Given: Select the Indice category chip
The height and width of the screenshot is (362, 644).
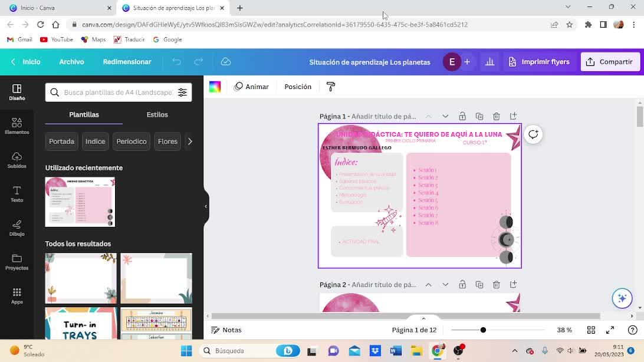Looking at the screenshot, I should click(x=96, y=141).
